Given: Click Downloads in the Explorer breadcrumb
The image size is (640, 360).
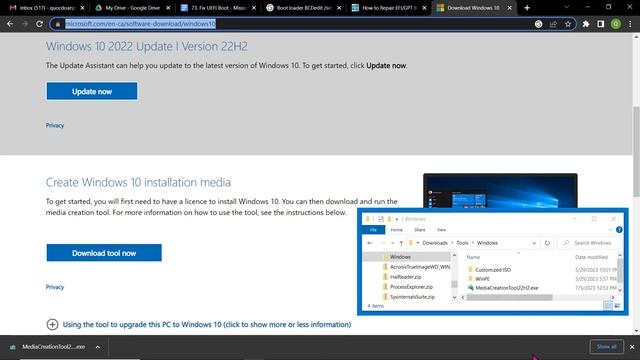Looking at the screenshot, I should coord(435,243).
